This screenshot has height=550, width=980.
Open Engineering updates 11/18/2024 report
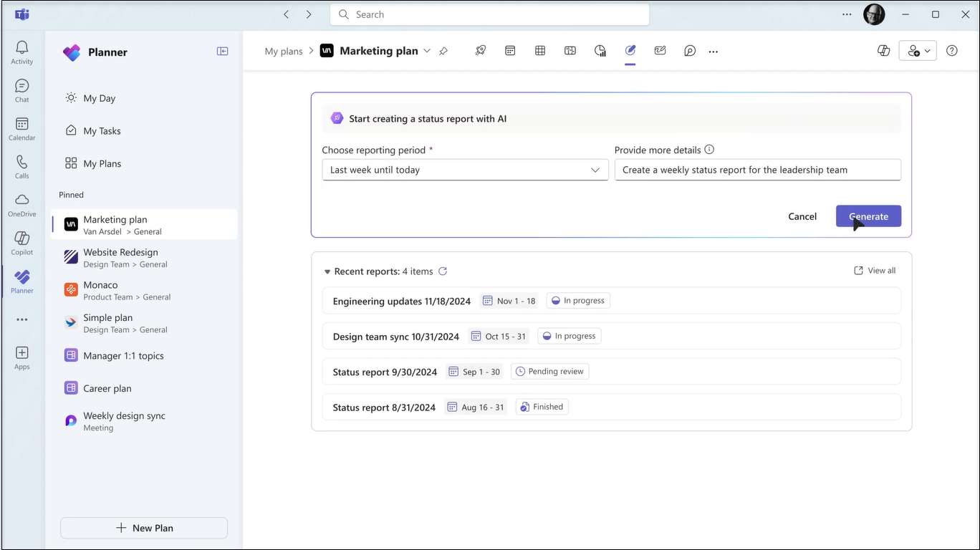click(611, 301)
